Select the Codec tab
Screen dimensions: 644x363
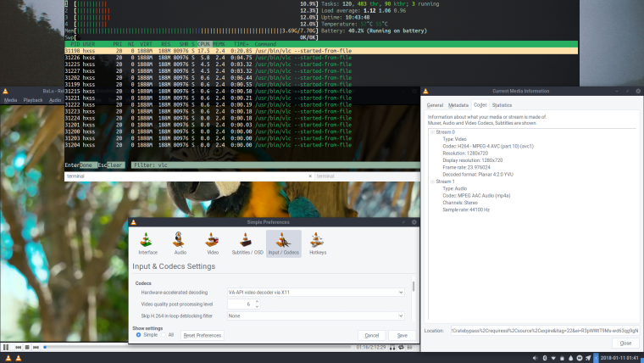(480, 105)
